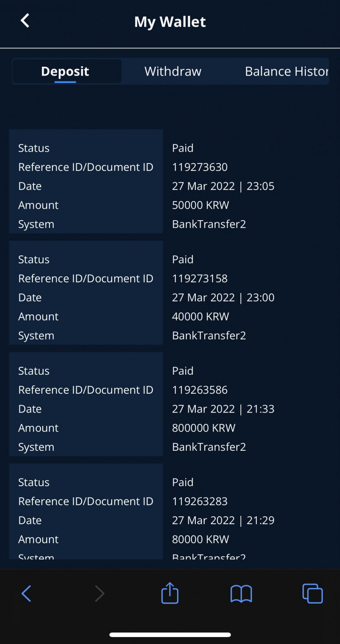
Task: Tap the back arrow beside My Wallet
Action: click(25, 20)
